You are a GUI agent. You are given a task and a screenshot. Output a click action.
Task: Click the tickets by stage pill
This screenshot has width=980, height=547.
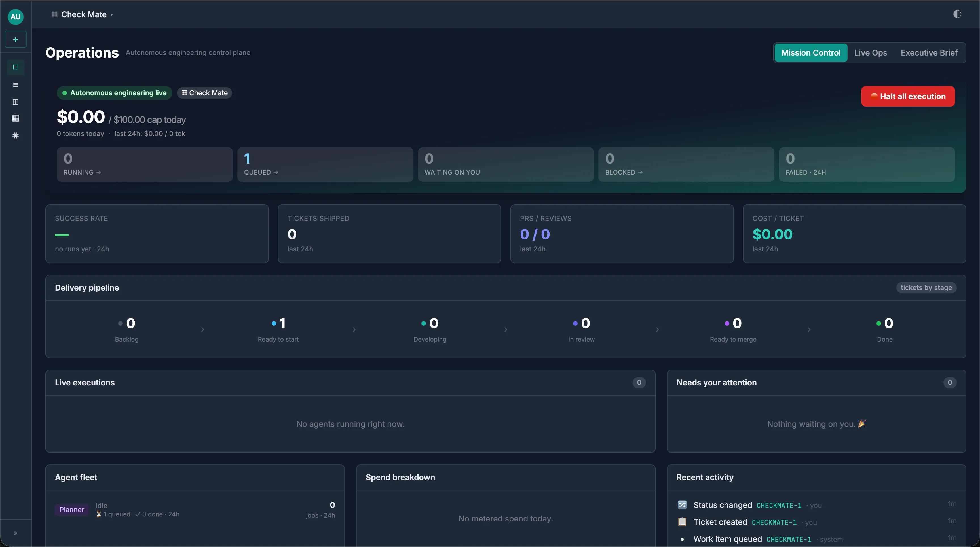tap(926, 288)
